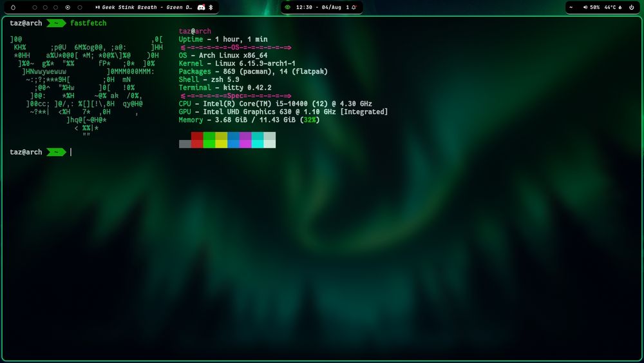
Task: Click the tilde indicator in the right bar
Action: pos(571,7)
